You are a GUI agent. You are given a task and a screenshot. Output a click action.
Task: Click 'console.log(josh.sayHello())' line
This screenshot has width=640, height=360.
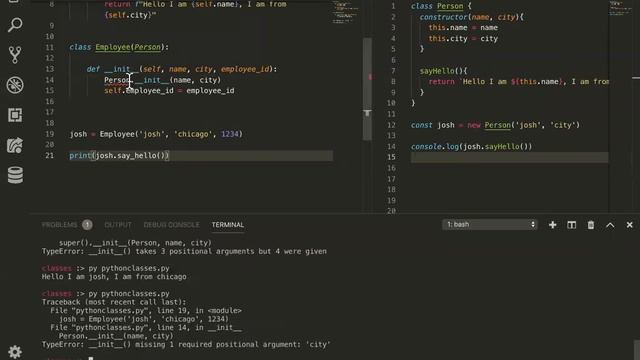[471, 147]
